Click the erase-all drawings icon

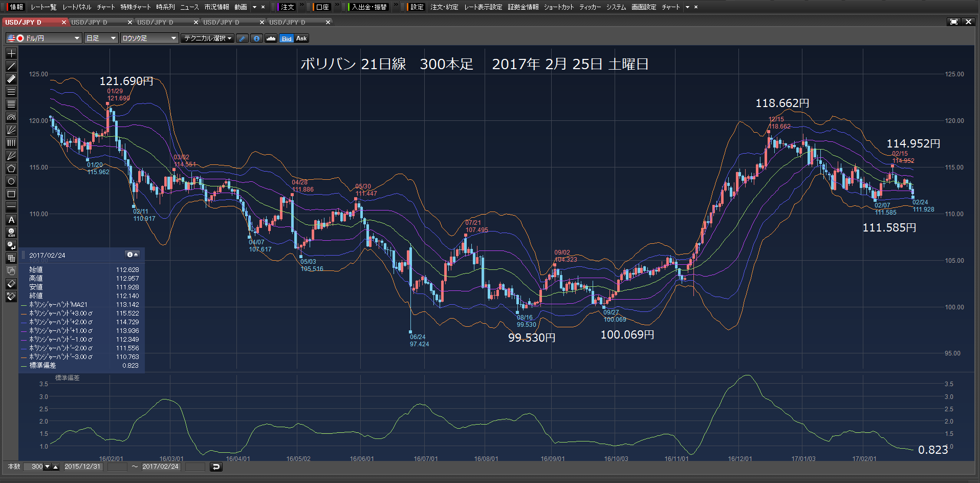[11, 297]
